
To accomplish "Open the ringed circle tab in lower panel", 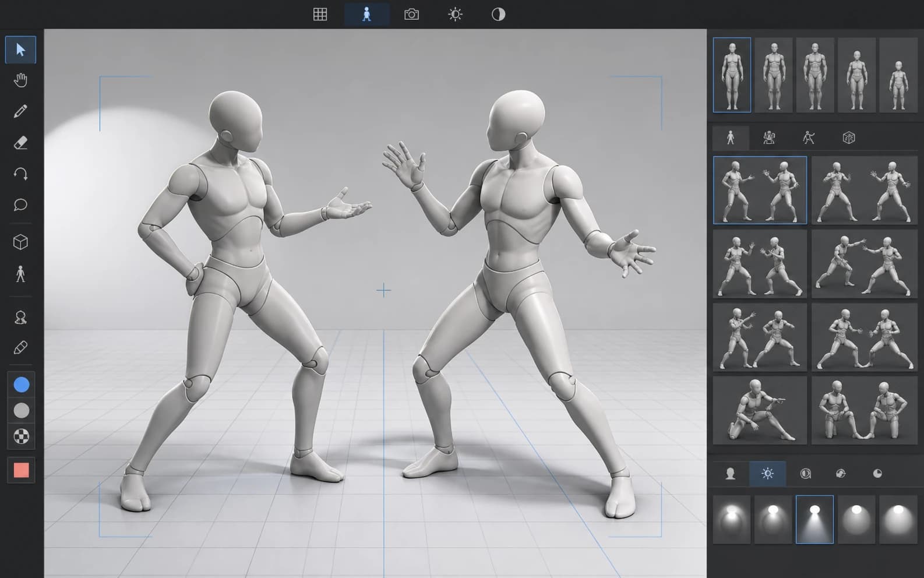I will [805, 474].
